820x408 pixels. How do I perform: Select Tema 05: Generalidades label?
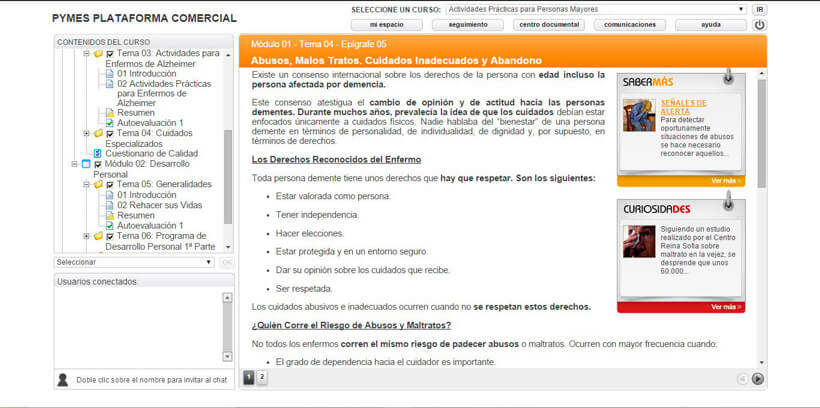pos(164,185)
